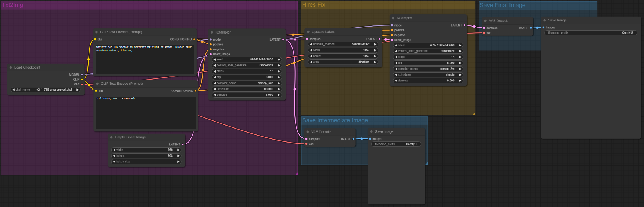Viewport: 644px width, 207px height.
Task: Click the Txt2Img group title
Action: 12,5
